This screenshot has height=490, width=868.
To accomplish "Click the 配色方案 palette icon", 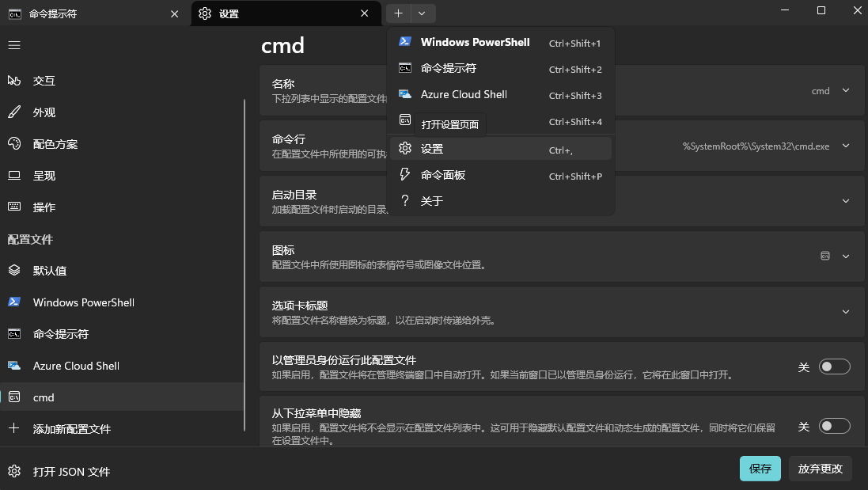I will click(x=14, y=144).
